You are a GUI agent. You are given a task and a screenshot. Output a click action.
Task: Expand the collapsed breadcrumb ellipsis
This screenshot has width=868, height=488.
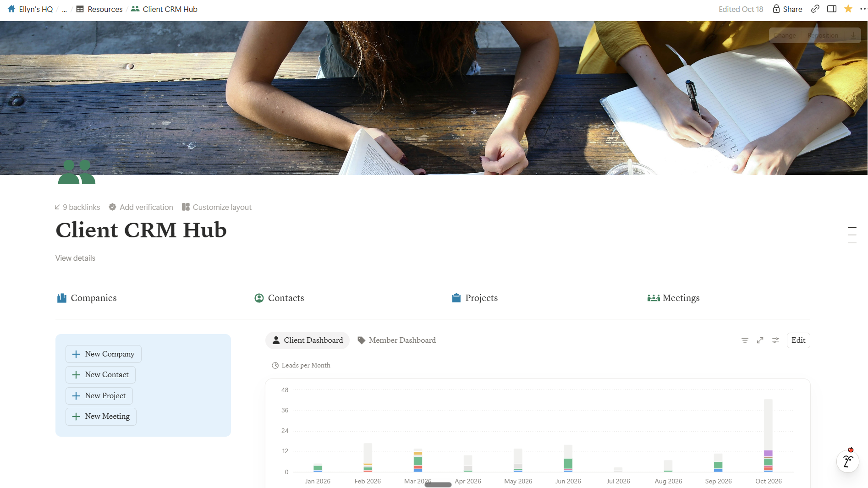[65, 9]
